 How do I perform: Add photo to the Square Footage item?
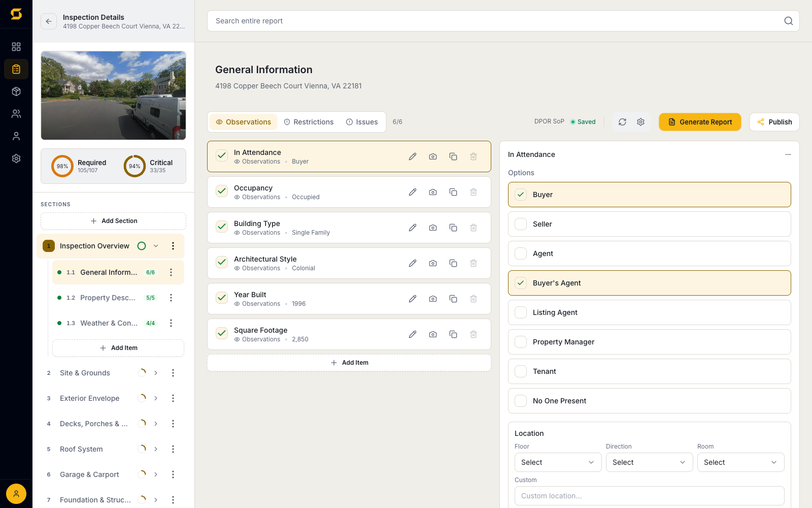tap(433, 334)
